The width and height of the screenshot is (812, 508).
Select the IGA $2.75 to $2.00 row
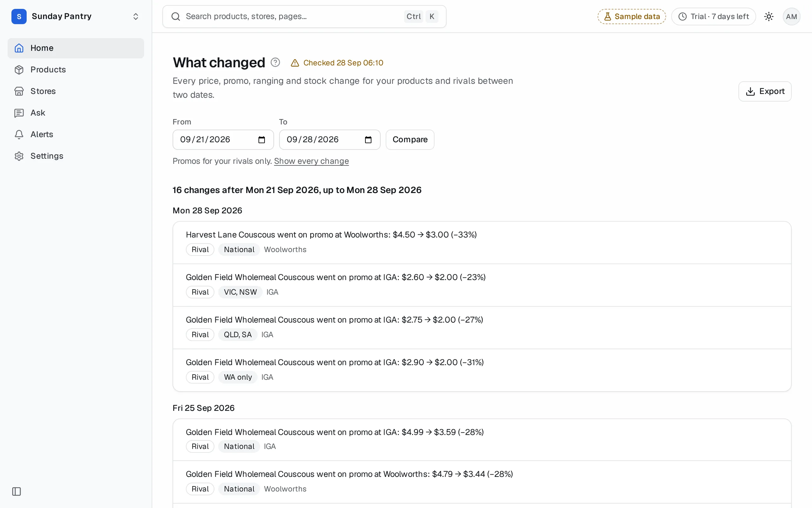point(482,328)
